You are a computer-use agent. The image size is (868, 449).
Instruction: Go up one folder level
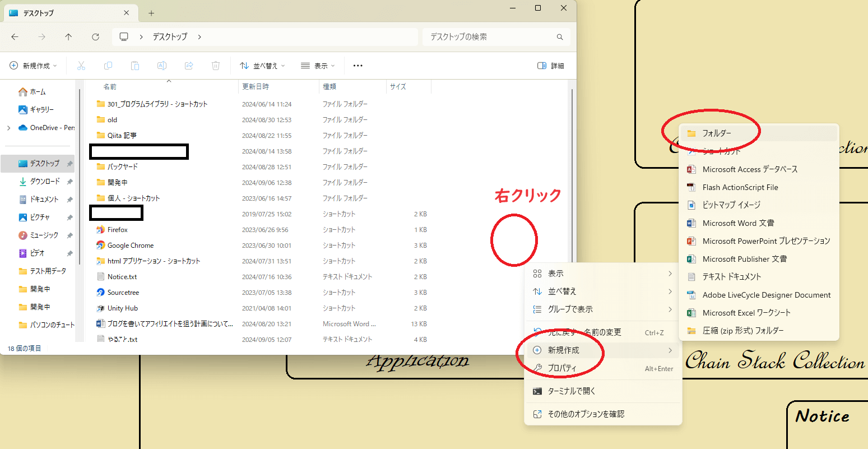[68, 37]
